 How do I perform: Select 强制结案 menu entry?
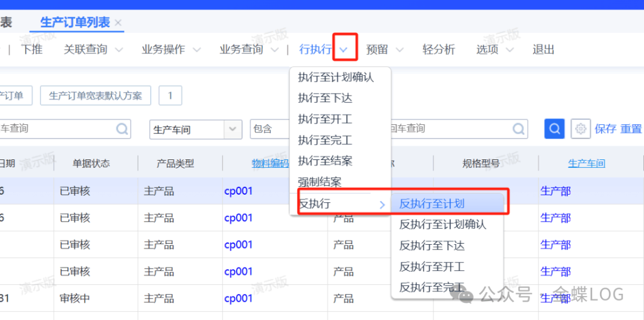[320, 182]
